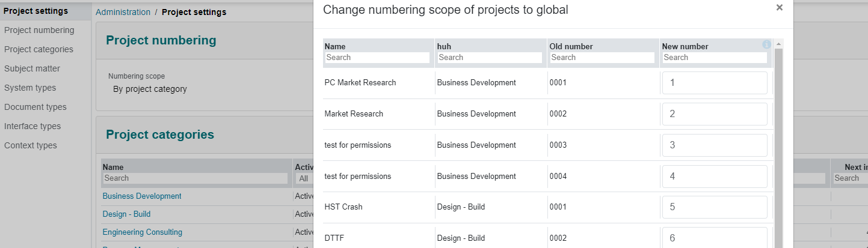868x248 pixels.
Task: Select Interface types in the sidebar
Action: coord(32,126)
